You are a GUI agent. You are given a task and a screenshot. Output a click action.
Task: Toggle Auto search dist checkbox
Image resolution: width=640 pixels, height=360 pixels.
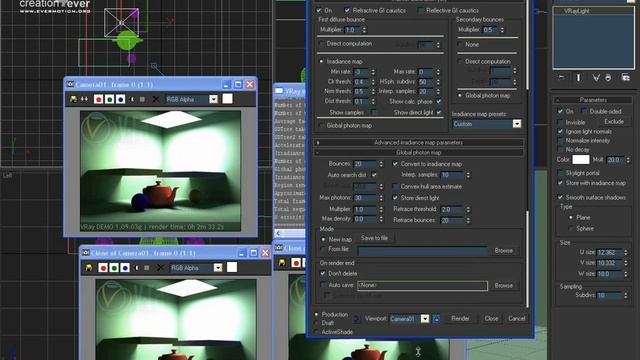(374, 175)
